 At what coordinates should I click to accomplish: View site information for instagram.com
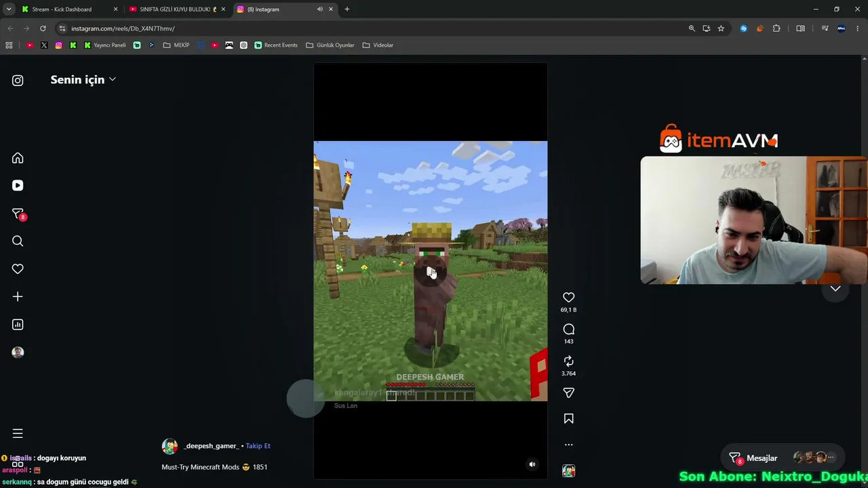click(62, 28)
